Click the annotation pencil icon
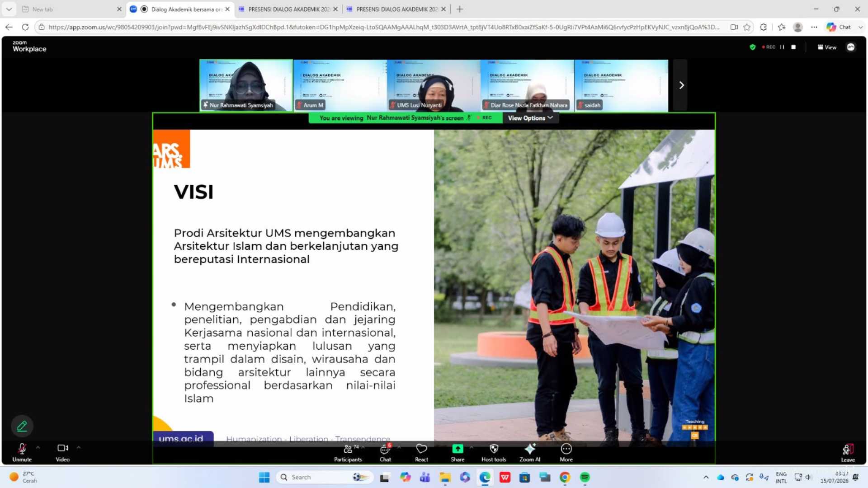The height and width of the screenshot is (488, 868). click(x=22, y=426)
